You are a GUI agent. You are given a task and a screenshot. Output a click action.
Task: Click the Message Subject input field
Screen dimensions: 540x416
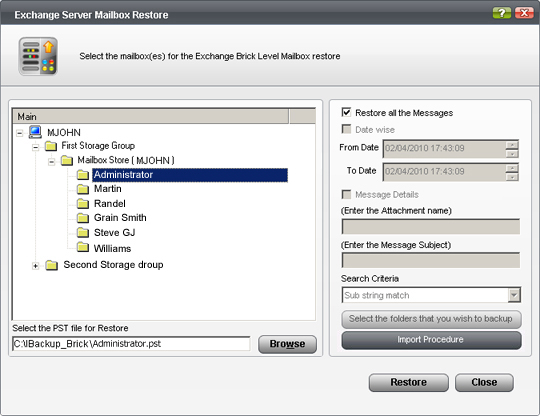[x=430, y=260]
